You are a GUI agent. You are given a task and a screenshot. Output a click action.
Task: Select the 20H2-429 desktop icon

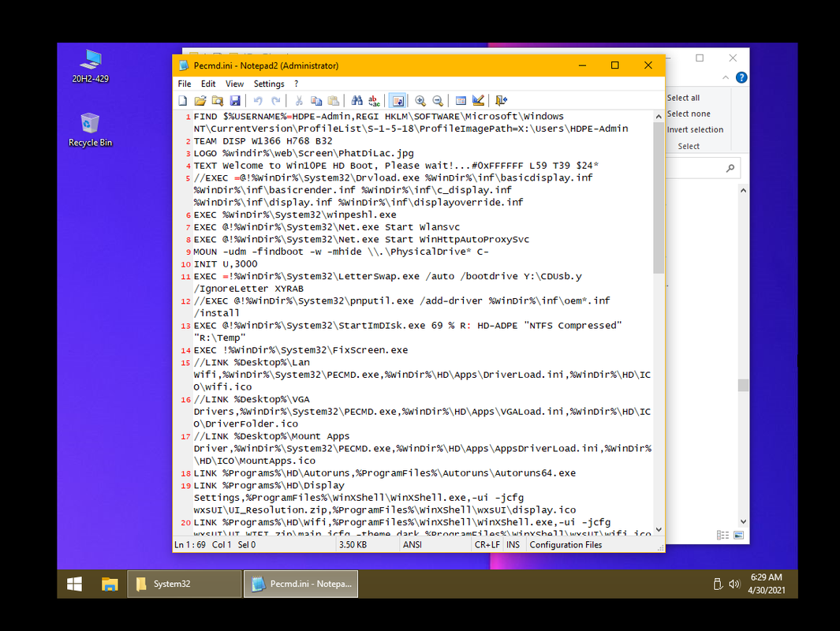91,66
